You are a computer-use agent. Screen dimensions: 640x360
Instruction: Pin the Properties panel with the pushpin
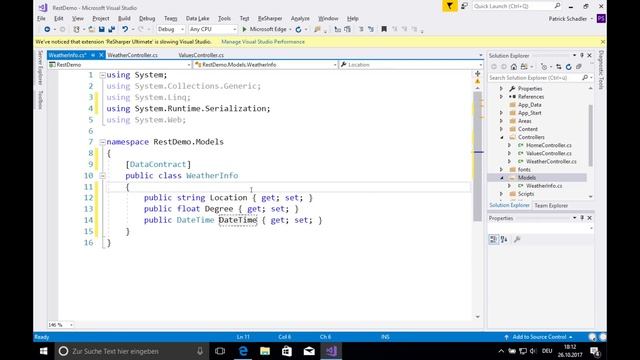(582, 218)
